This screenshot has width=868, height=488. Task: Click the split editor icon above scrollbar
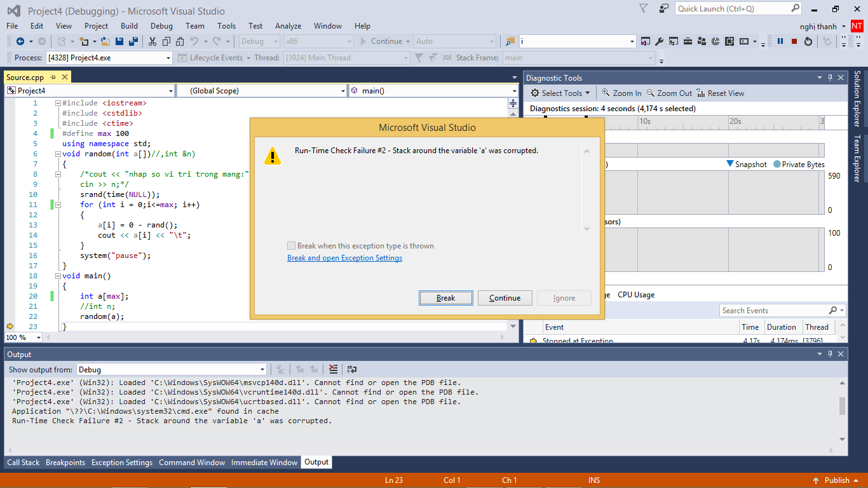[x=513, y=104]
